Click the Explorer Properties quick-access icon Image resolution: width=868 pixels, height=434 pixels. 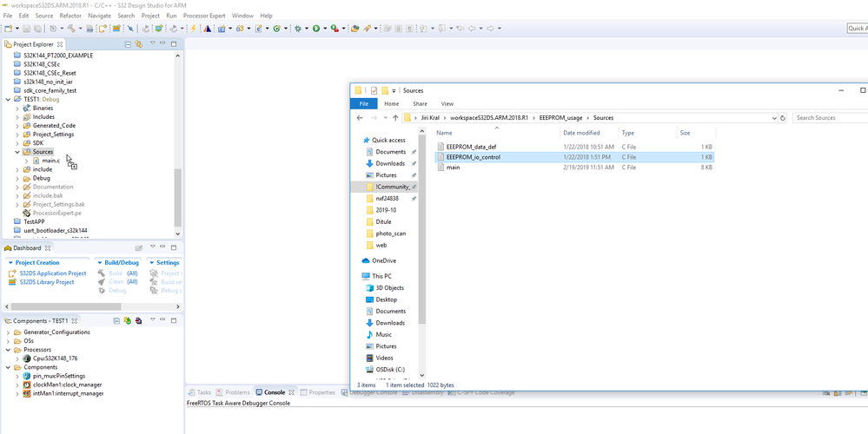tap(374, 90)
